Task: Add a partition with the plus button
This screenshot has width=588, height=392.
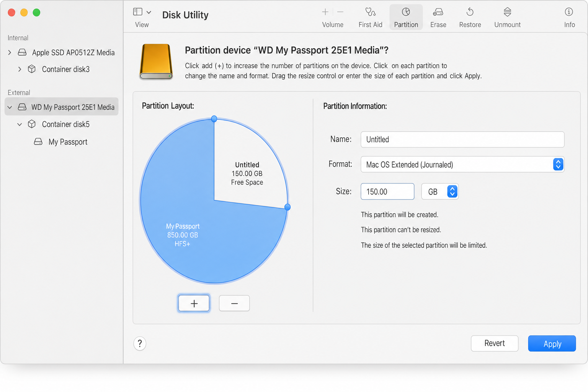Action: [x=194, y=303]
